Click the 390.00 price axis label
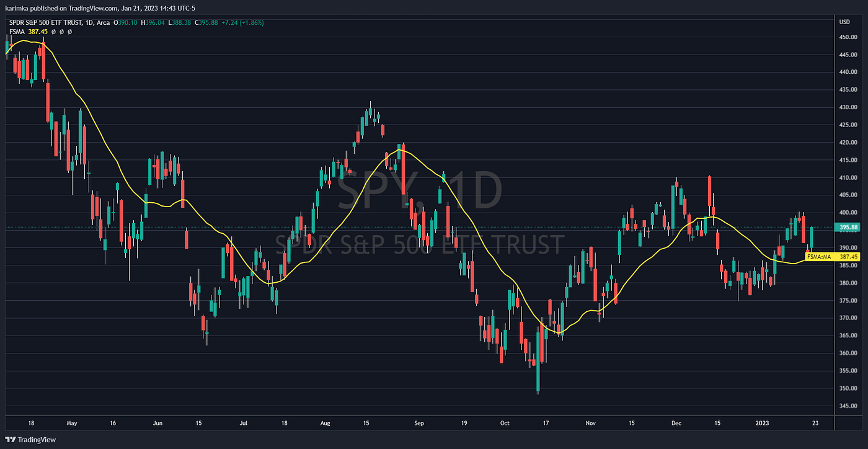This screenshot has height=449, width=868. pyautogui.click(x=847, y=248)
